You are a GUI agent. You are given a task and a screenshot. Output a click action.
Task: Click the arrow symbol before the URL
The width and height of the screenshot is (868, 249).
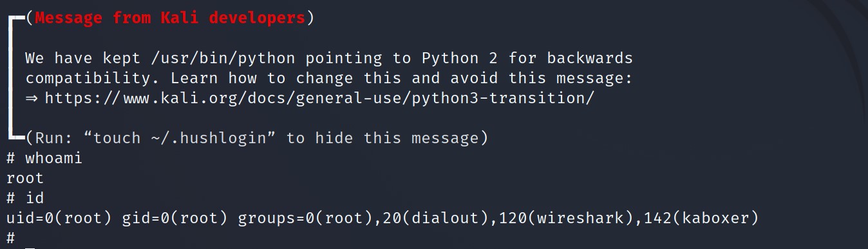[x=32, y=99]
